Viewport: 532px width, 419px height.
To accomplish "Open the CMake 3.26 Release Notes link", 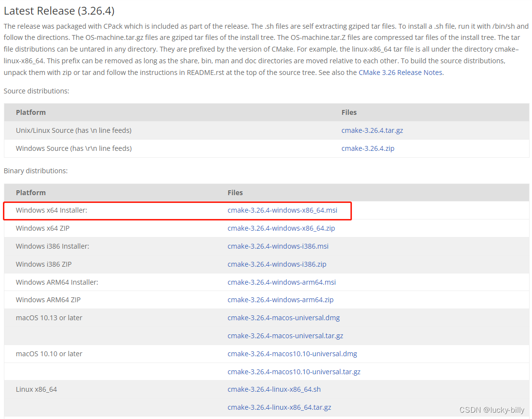I will tap(401, 73).
